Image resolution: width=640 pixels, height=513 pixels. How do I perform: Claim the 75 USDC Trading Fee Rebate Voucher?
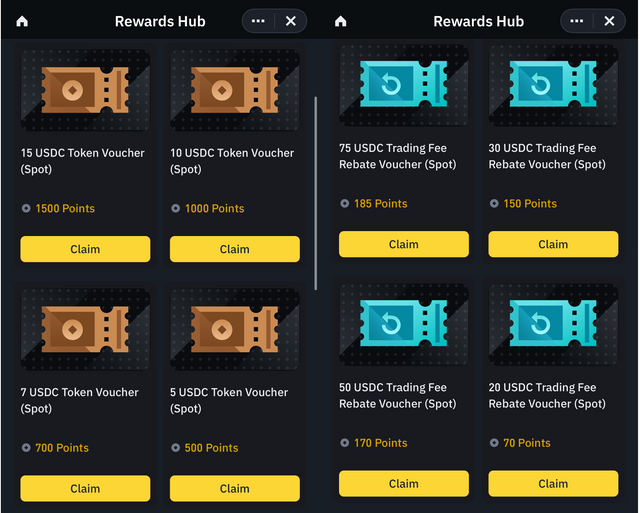pyautogui.click(x=404, y=244)
